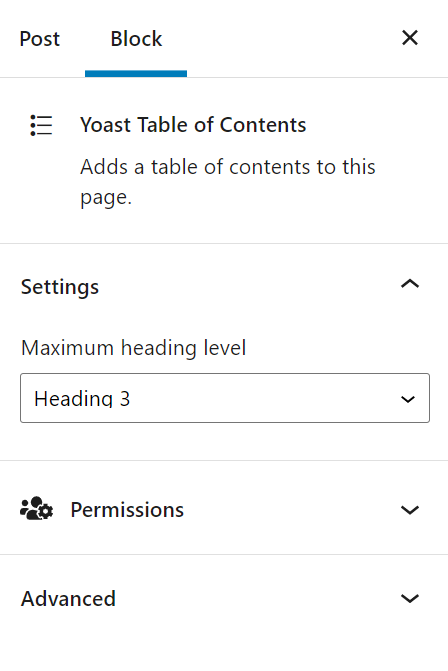Click the dropdown arrow beside Heading 3
The image size is (448, 671).
point(408,399)
